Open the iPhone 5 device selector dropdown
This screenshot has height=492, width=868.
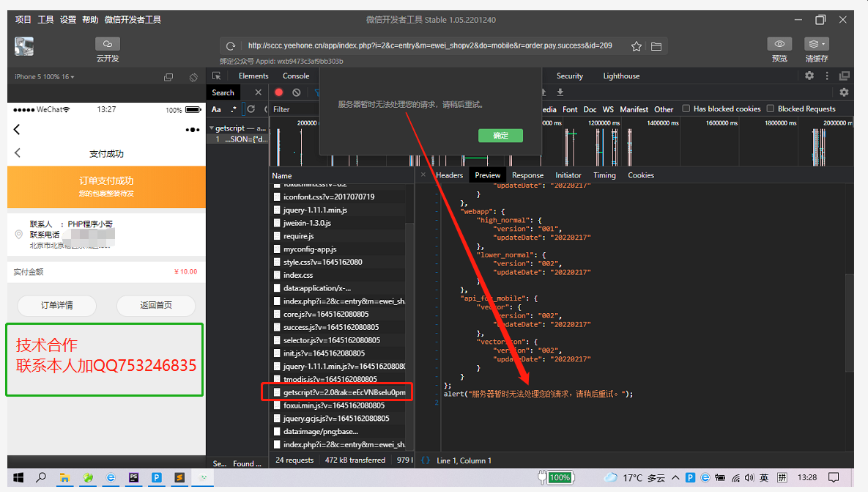click(44, 76)
